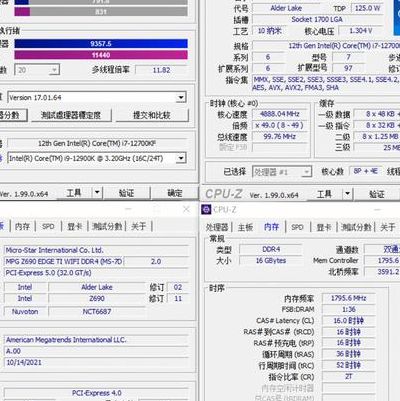Click the tRAS value 36 时钟
Image resolution: width=400 pixels, height=401 pixels.
(x=349, y=354)
